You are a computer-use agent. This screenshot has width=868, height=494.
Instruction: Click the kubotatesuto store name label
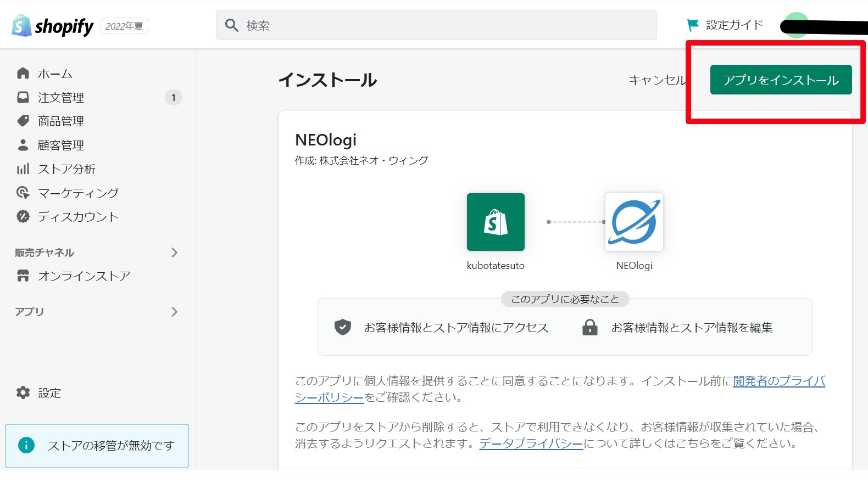click(x=496, y=266)
